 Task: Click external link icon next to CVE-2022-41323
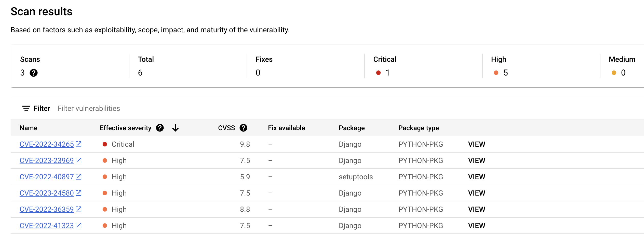(78, 226)
